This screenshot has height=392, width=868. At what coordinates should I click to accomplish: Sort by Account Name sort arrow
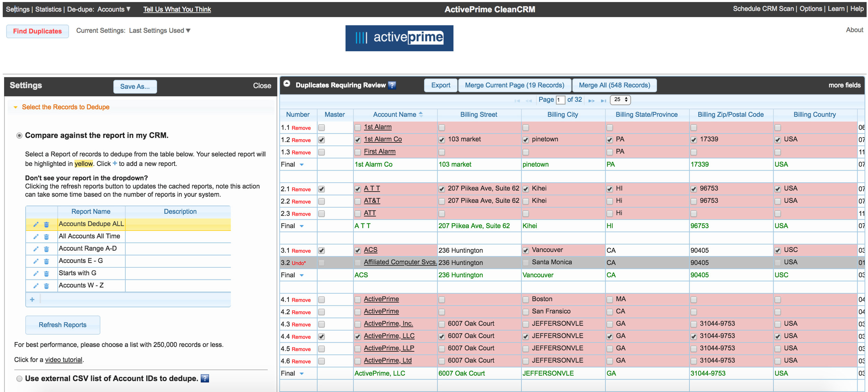click(421, 114)
